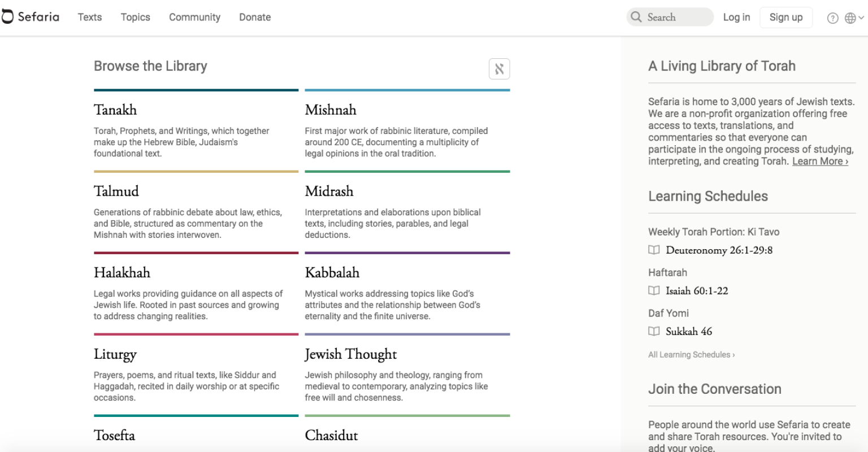
Task: Go to the Community page
Action: (194, 17)
